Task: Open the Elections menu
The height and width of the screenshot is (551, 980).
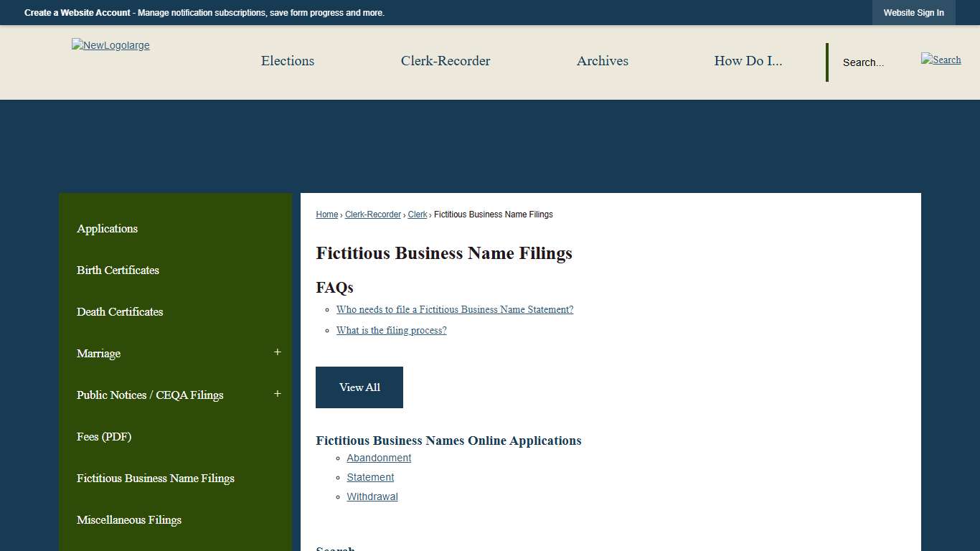Action: [x=287, y=61]
